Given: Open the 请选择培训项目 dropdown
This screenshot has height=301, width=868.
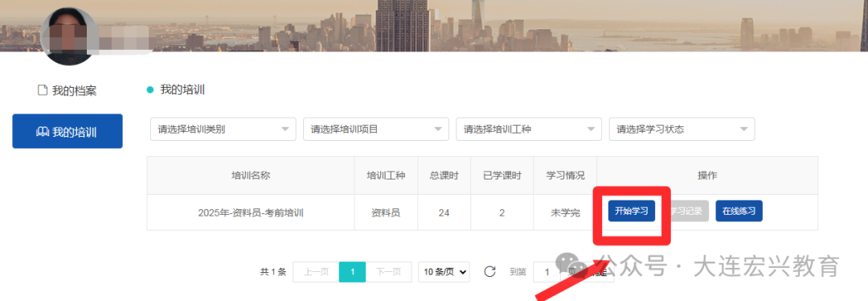Looking at the screenshot, I should 376,129.
